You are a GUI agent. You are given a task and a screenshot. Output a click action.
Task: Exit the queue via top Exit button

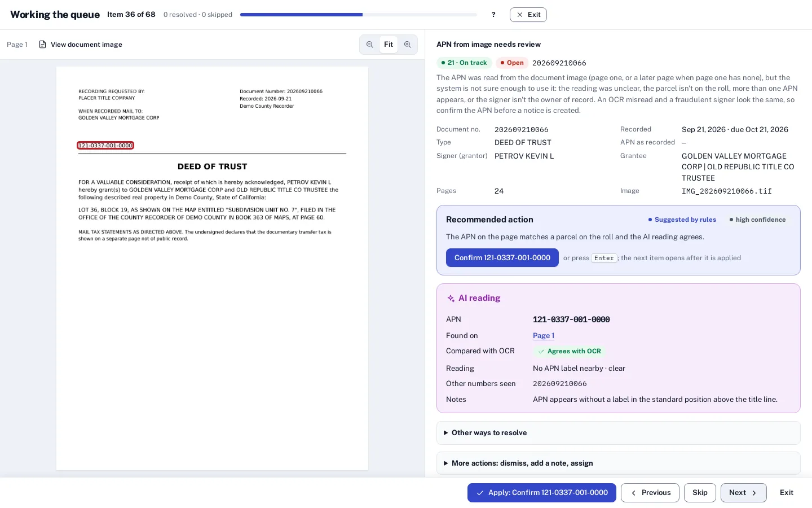[528, 15]
